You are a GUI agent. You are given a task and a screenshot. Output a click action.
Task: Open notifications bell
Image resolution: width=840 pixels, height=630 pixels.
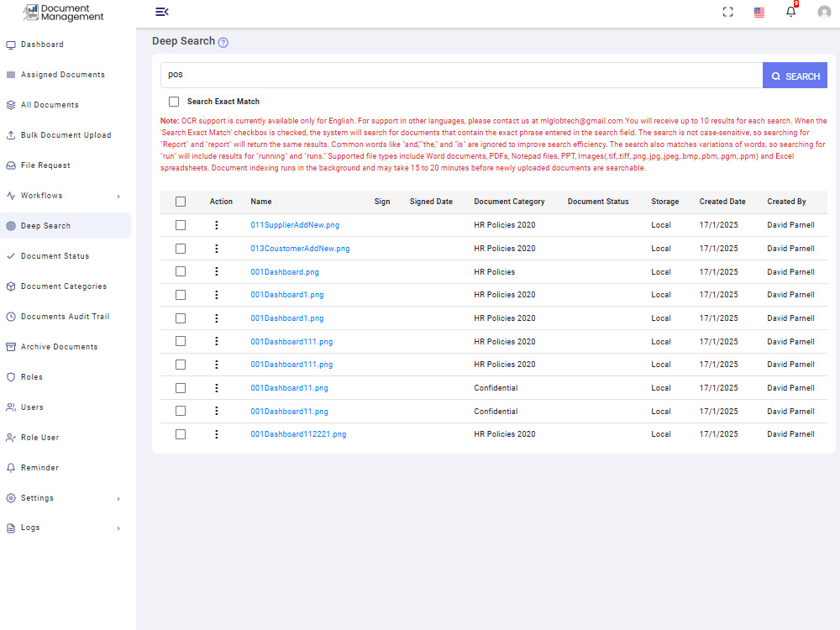pyautogui.click(x=790, y=11)
